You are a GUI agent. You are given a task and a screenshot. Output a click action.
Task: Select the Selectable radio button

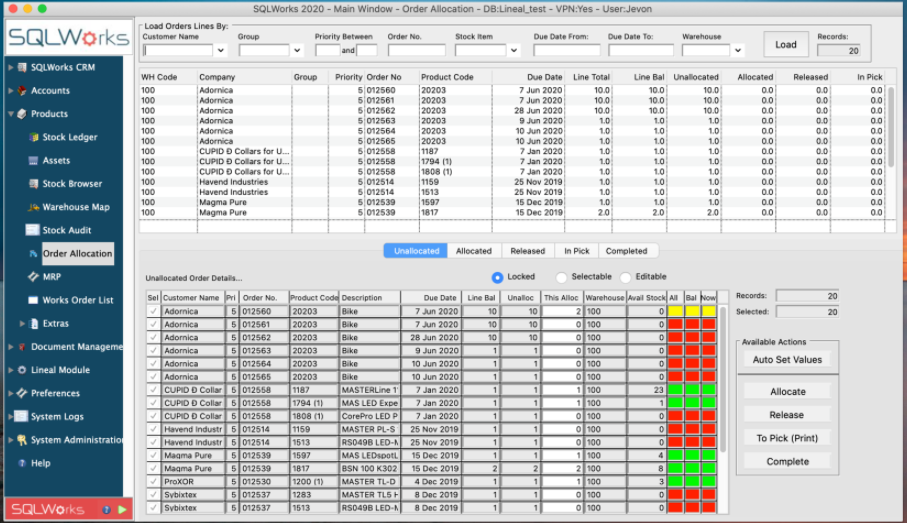pos(561,277)
